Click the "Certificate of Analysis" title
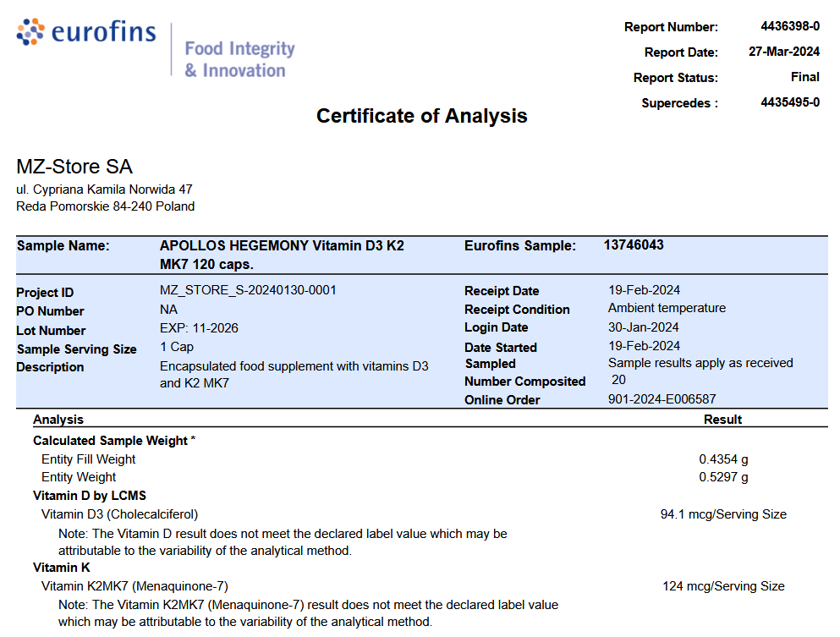Viewport: 840px width, 637px height. (x=421, y=116)
